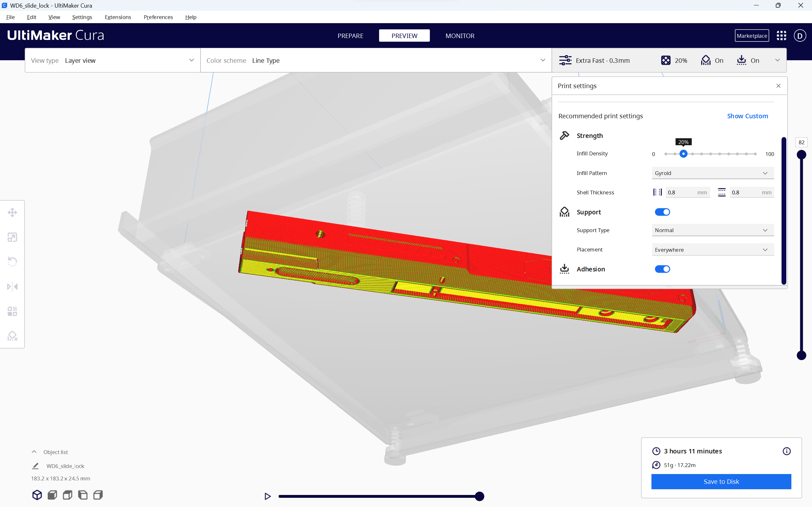Toggle the Support switch off
The height and width of the screenshot is (507, 812).
(662, 212)
